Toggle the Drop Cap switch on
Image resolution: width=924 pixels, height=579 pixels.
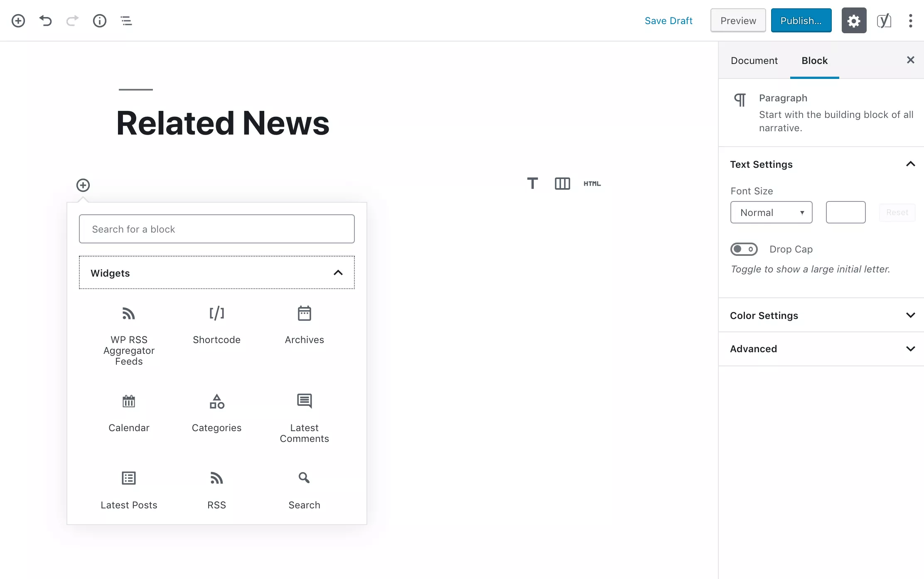(743, 249)
